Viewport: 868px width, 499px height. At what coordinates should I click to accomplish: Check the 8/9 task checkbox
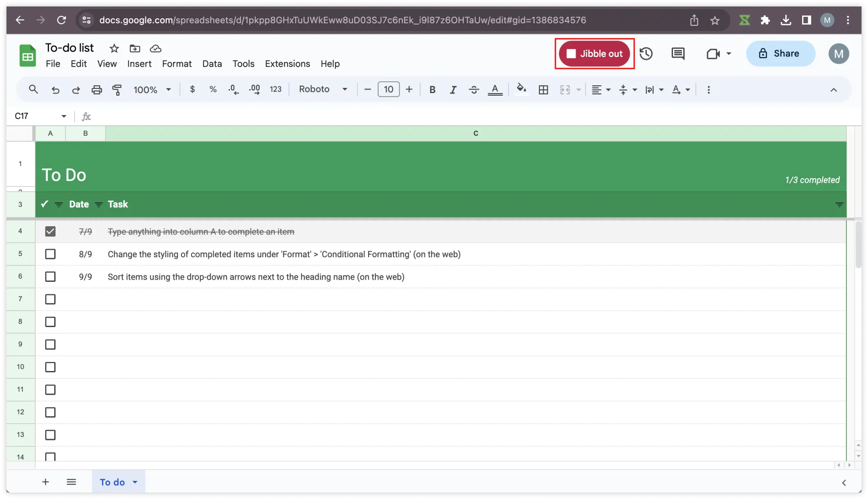50,254
